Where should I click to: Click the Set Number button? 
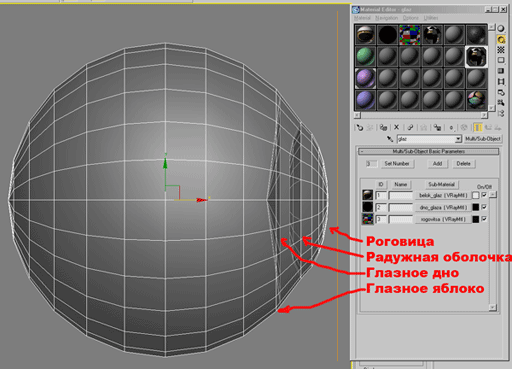click(x=397, y=164)
